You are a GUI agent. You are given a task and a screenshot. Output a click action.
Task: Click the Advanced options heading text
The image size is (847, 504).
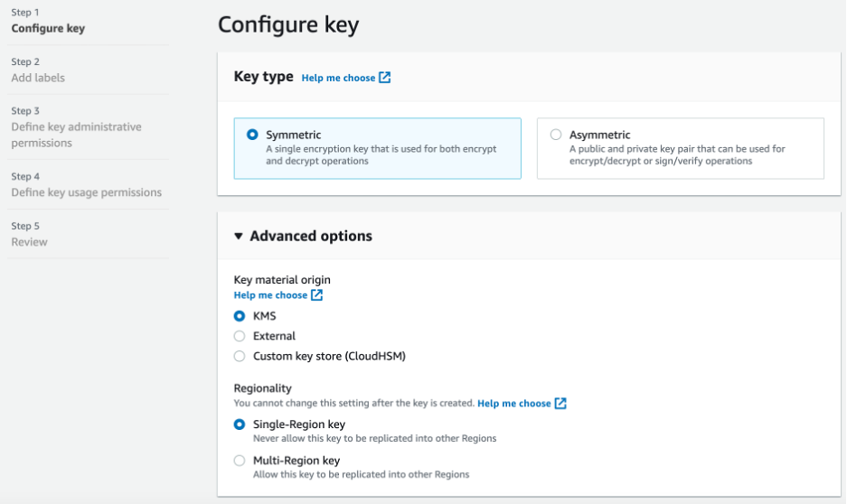[x=311, y=236]
